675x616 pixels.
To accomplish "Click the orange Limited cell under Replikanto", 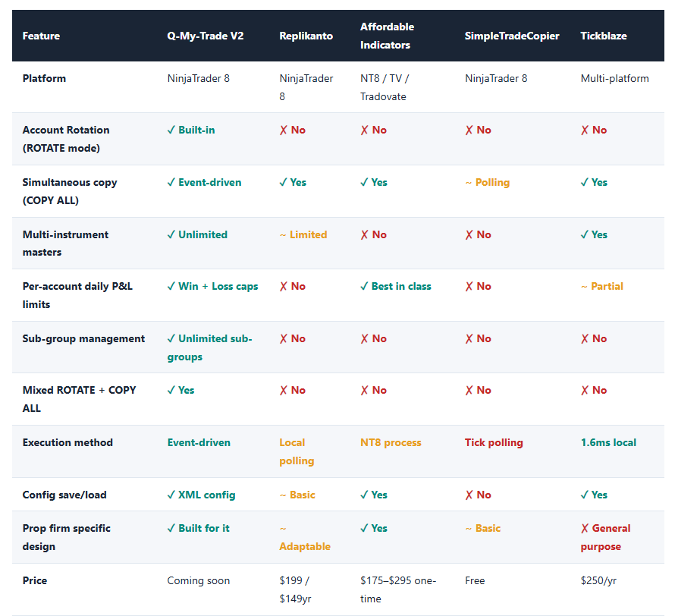I will (x=303, y=234).
